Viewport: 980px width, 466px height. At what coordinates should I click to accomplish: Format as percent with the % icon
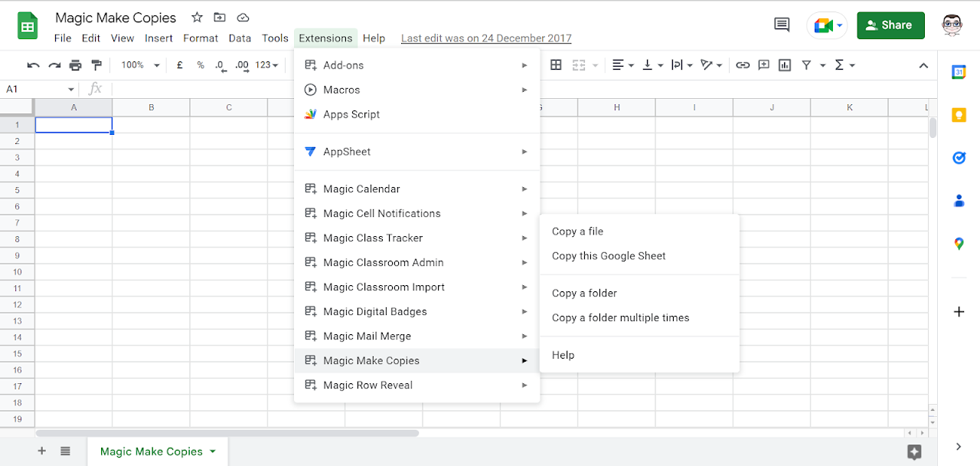[201, 65]
